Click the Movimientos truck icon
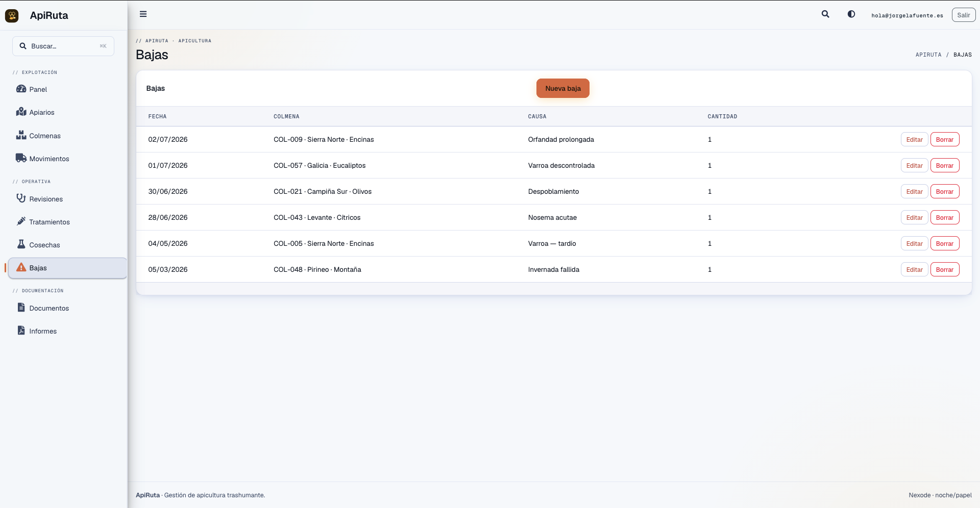 pos(21,158)
